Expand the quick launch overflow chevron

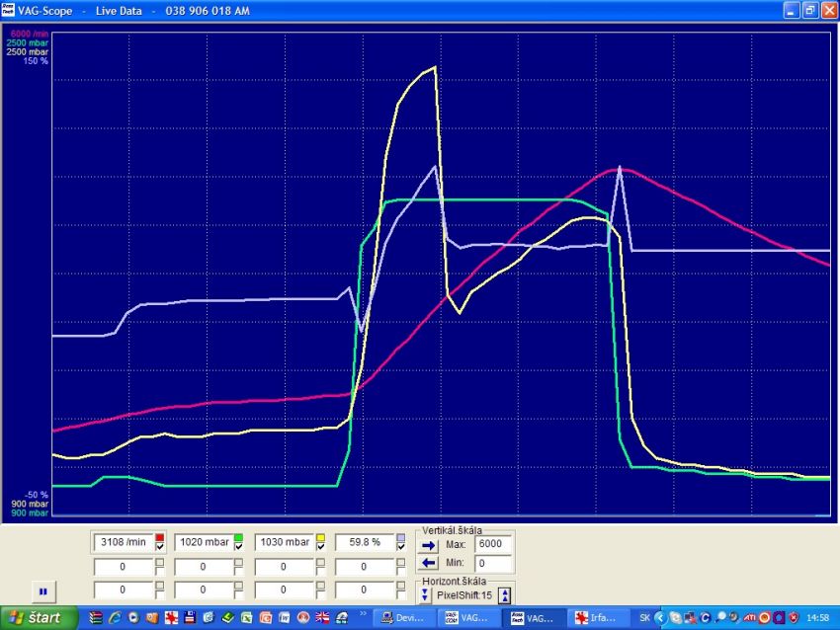coord(365,614)
